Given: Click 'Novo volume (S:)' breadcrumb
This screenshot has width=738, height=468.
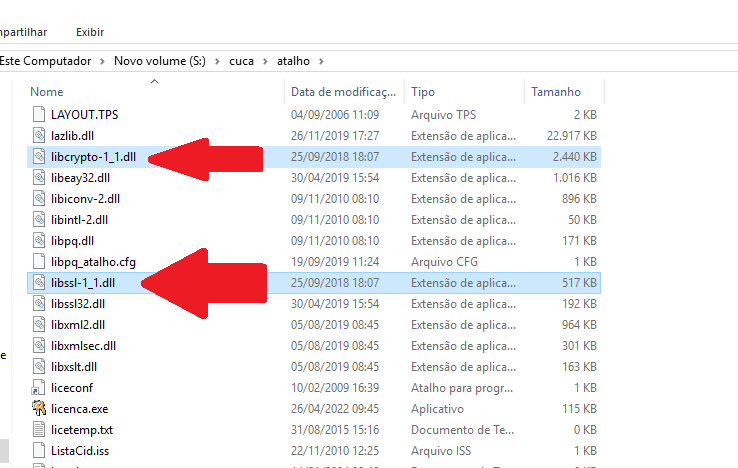Looking at the screenshot, I should tap(160, 61).
